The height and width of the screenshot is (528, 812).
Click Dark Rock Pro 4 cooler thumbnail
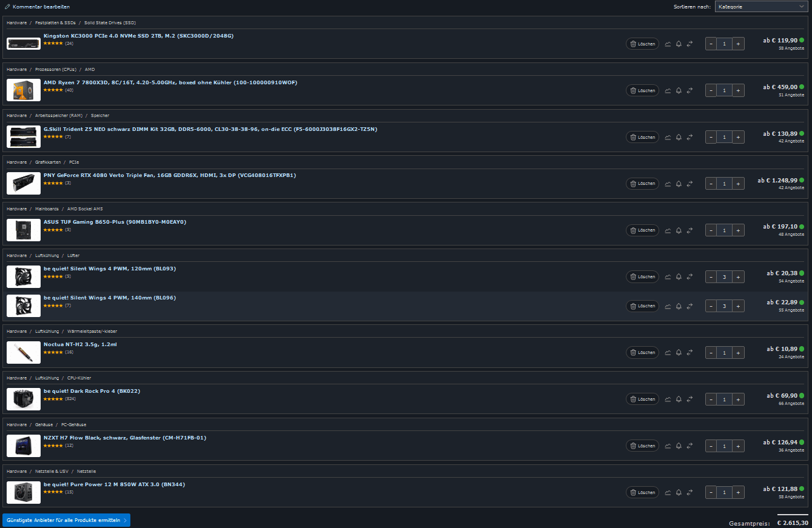24,399
